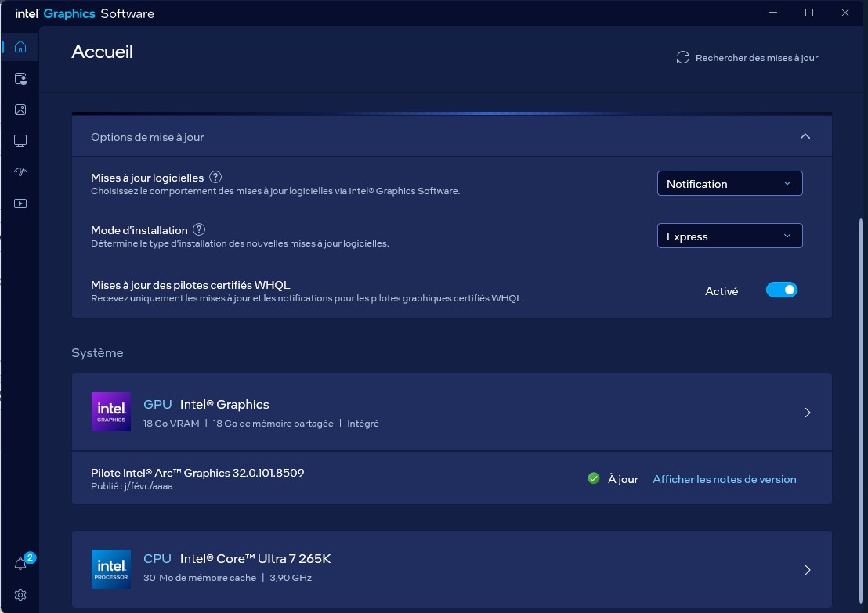The image size is (868, 613).
Task: Open notifications bell with 2 badge
Action: click(21, 564)
